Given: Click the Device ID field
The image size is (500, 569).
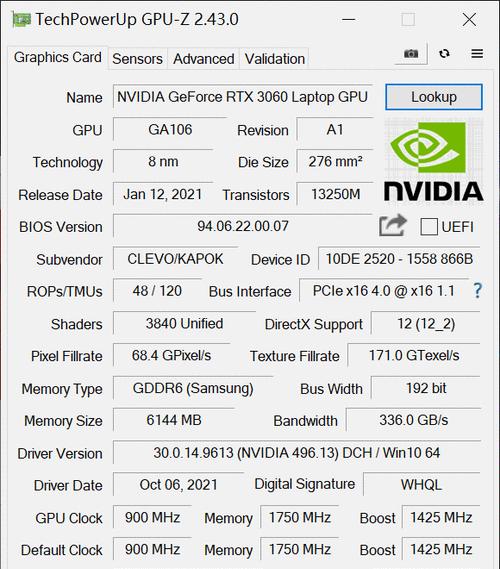Looking at the screenshot, I should coord(399,259).
